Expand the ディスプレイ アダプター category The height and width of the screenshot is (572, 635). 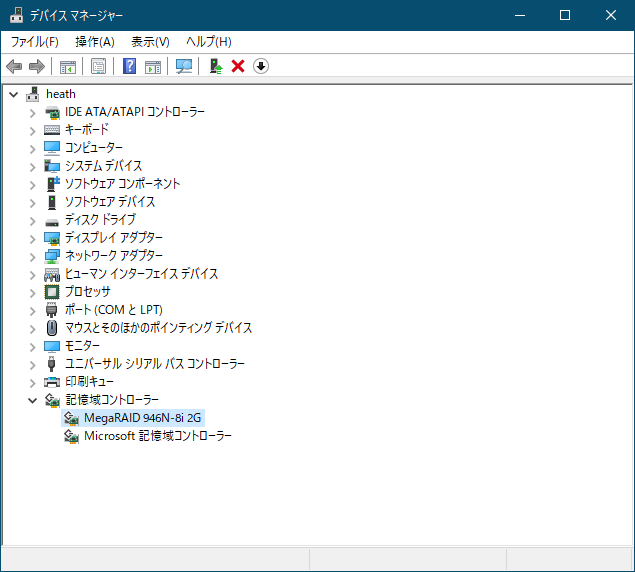(x=33, y=239)
